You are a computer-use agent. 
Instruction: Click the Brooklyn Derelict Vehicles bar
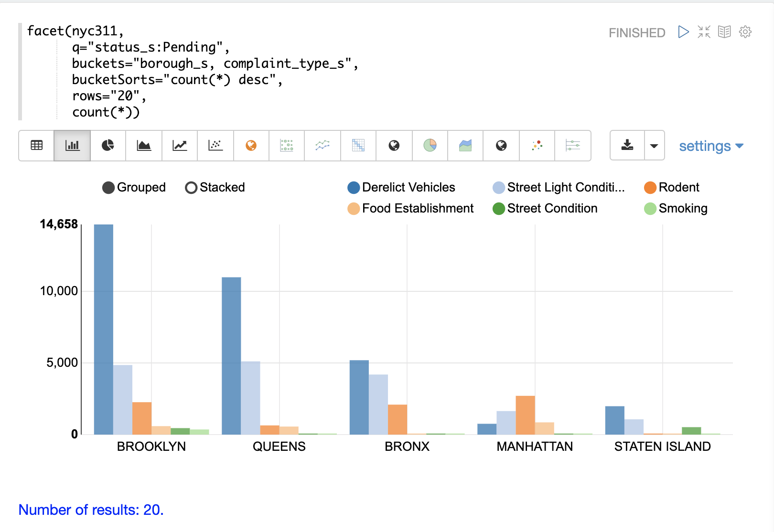click(x=104, y=330)
